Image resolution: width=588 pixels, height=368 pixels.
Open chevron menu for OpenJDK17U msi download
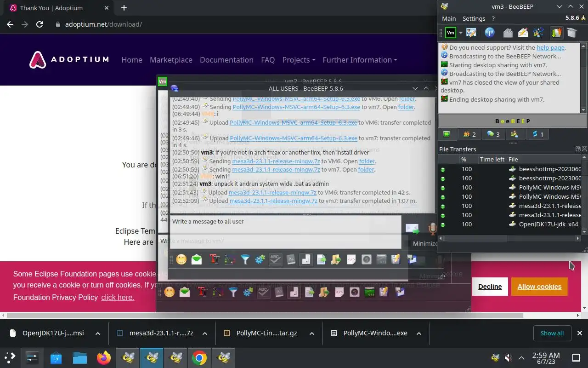[x=98, y=333]
